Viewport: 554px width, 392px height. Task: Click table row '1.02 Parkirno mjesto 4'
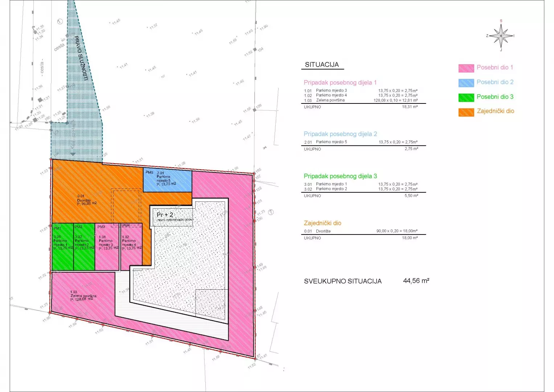(361, 95)
